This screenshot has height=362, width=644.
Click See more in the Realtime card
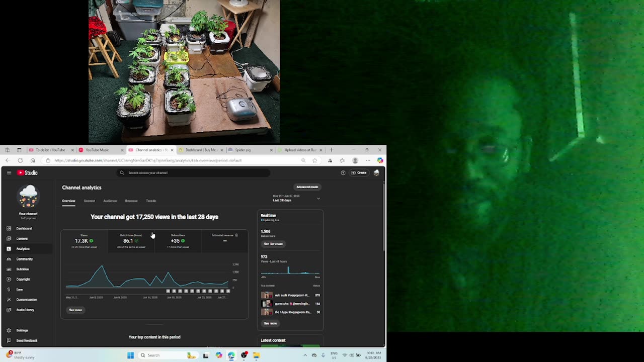coord(270,323)
